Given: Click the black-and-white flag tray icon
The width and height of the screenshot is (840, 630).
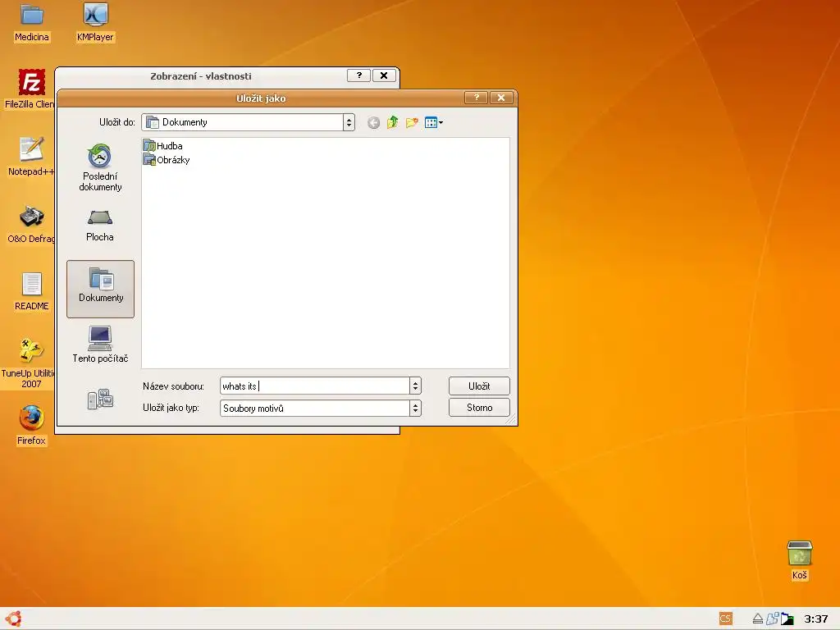Looking at the screenshot, I should [x=787, y=619].
